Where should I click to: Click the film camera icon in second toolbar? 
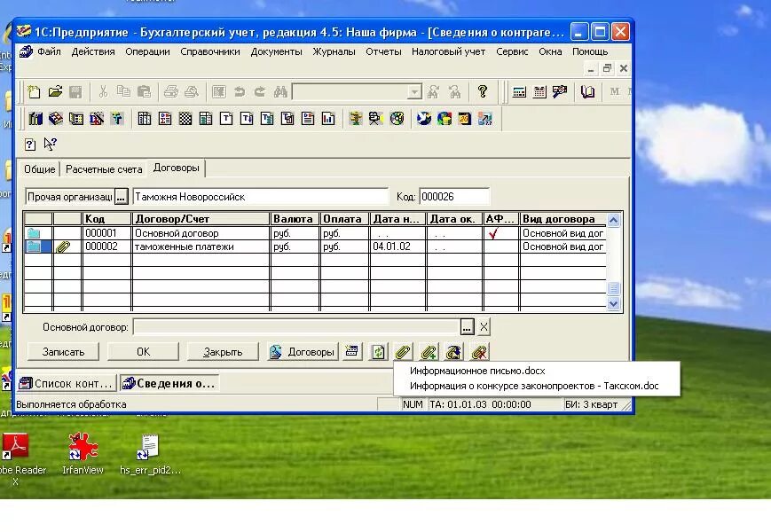[376, 119]
